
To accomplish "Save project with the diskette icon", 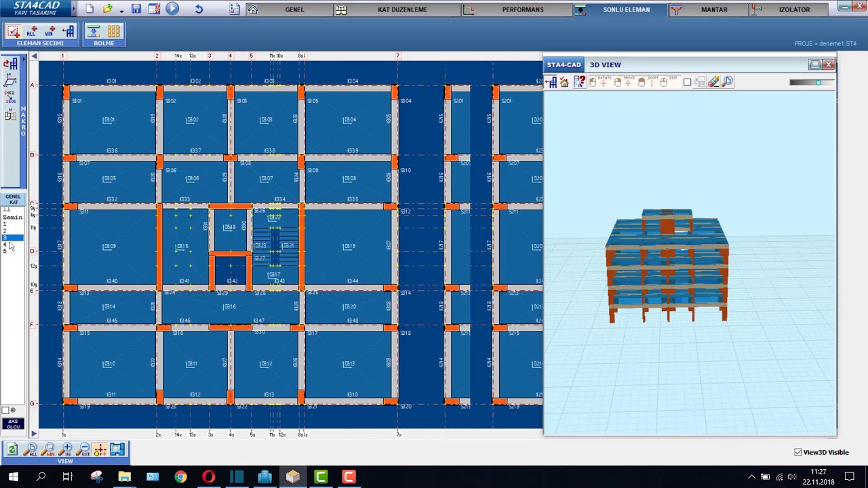I will [x=136, y=9].
